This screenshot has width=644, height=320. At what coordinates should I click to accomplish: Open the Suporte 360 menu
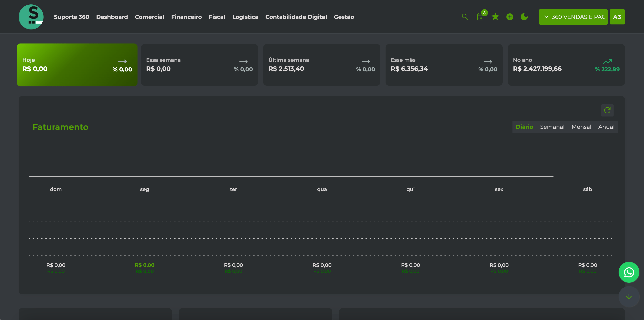[x=71, y=17]
